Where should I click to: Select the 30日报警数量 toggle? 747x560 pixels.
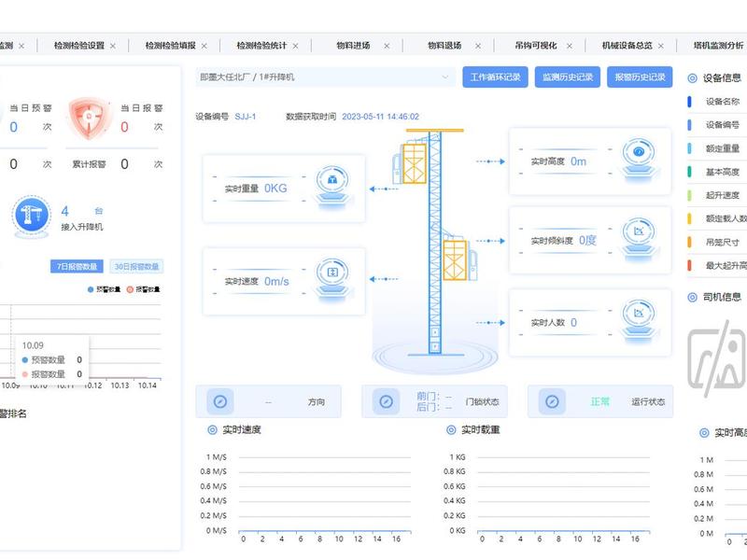coord(136,267)
